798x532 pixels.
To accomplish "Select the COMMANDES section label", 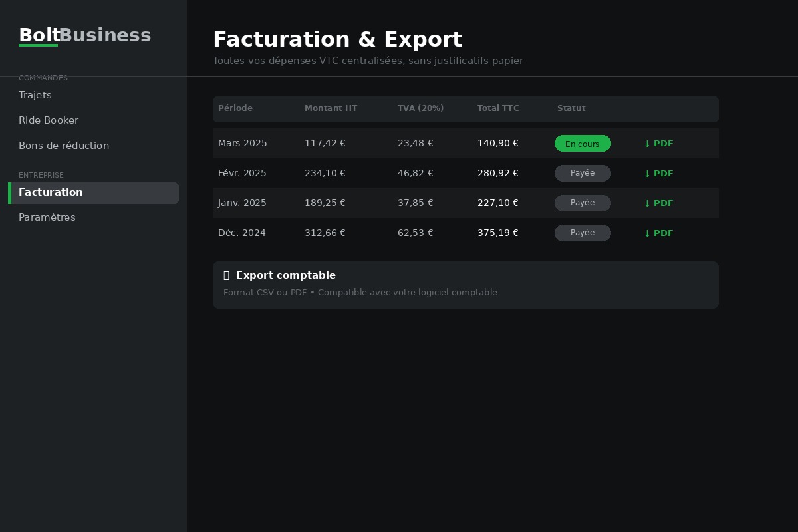I will click(43, 78).
